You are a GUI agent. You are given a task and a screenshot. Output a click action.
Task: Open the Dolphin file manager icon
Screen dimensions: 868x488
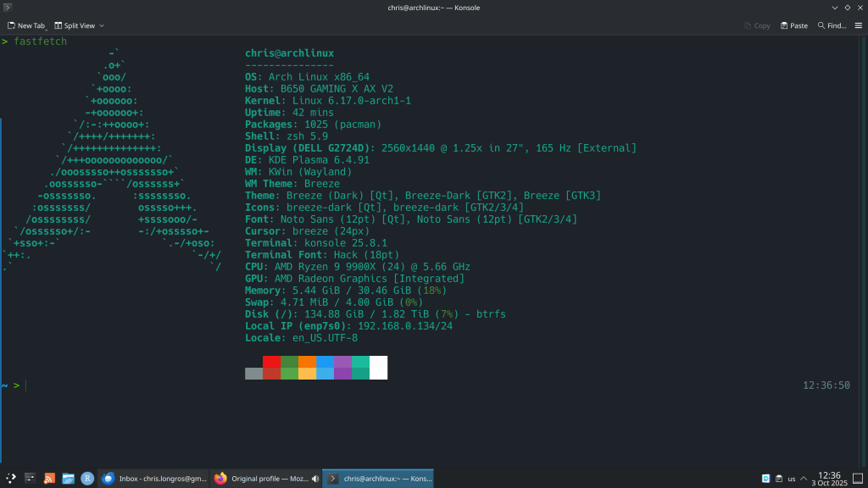pyautogui.click(x=68, y=479)
